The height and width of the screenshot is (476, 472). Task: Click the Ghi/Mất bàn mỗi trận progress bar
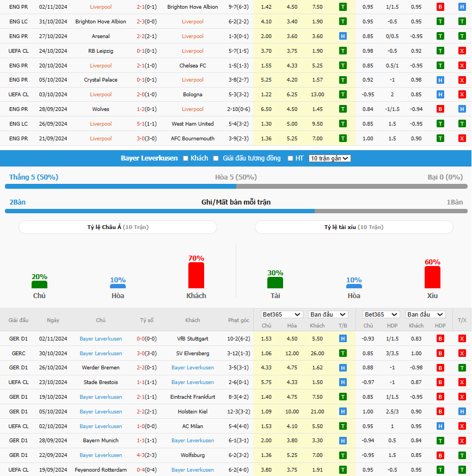[x=236, y=211]
